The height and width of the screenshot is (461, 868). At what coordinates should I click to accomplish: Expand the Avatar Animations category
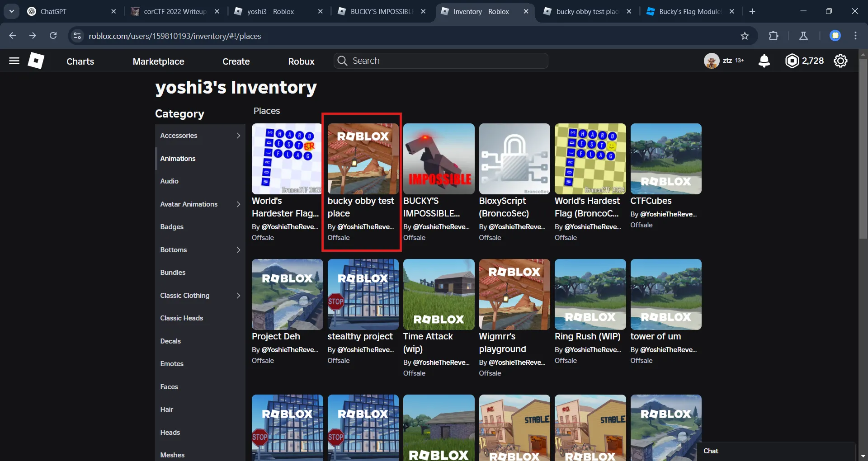pyautogui.click(x=200, y=204)
